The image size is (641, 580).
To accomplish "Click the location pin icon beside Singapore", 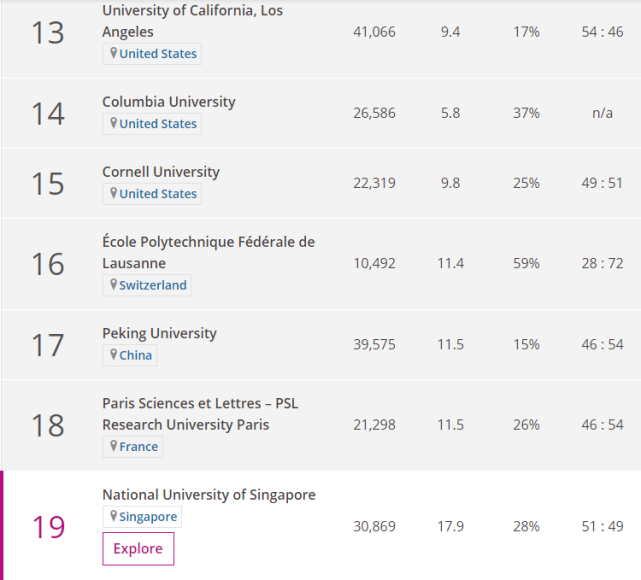I will 114,517.
